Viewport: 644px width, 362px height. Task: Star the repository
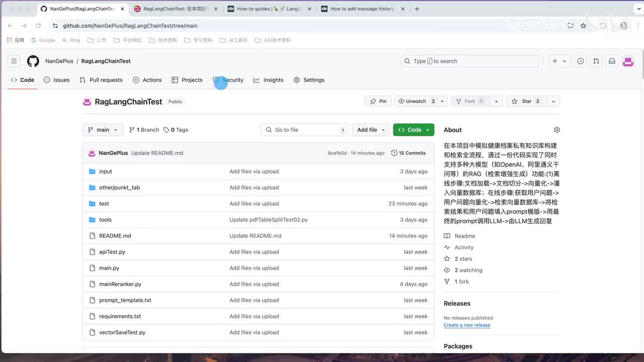point(526,102)
